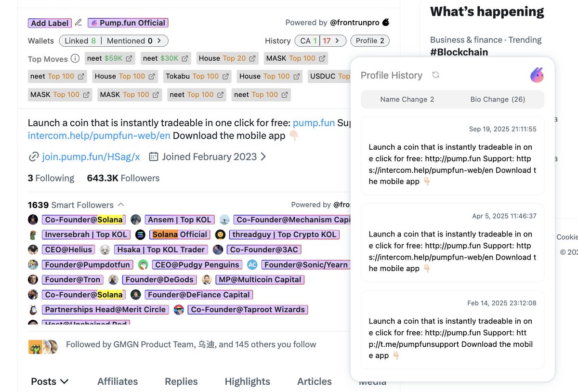Click the threadguy | Top Crypto KOL label
Screen dimensions: 578x392
coord(284,235)
